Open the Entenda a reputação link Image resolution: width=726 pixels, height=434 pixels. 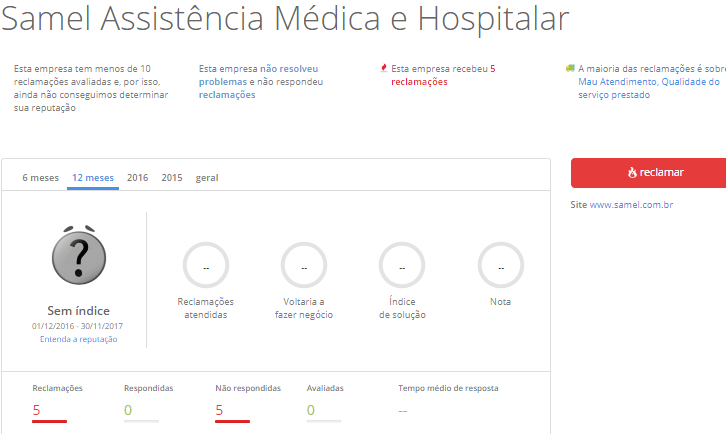(78, 339)
